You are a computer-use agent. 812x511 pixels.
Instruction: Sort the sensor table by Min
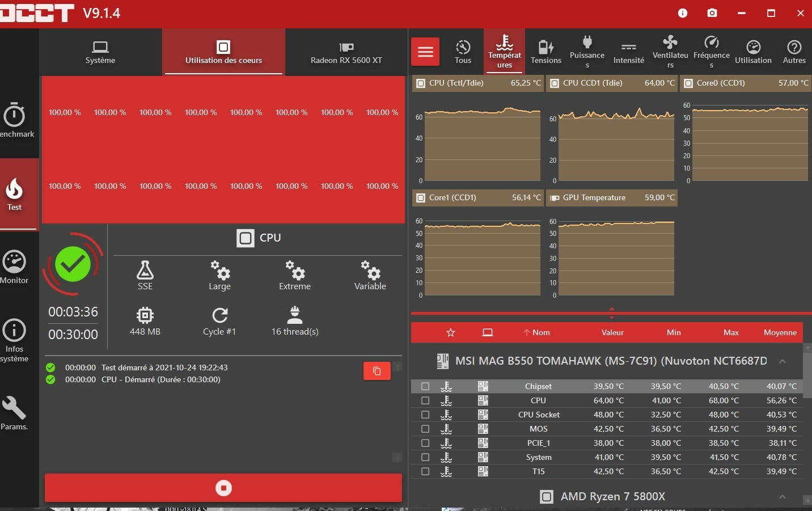pyautogui.click(x=674, y=332)
